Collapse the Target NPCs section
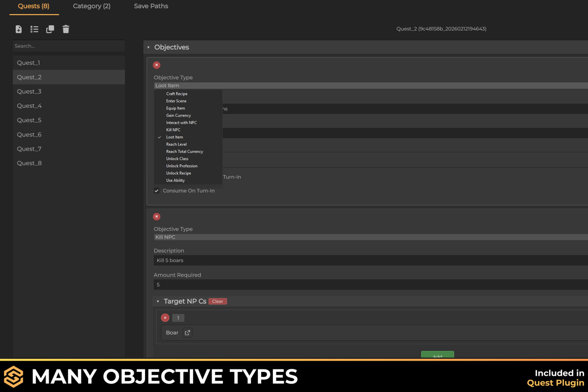The image size is (588, 392). (x=158, y=301)
